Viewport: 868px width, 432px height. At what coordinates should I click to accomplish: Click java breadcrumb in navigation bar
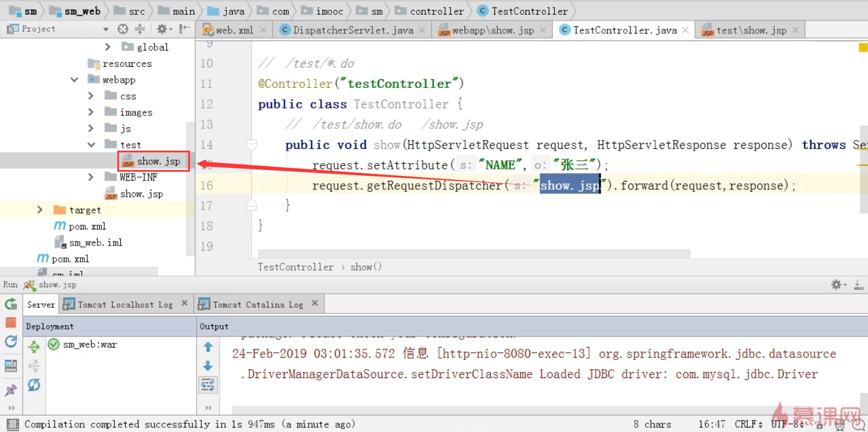click(x=226, y=11)
